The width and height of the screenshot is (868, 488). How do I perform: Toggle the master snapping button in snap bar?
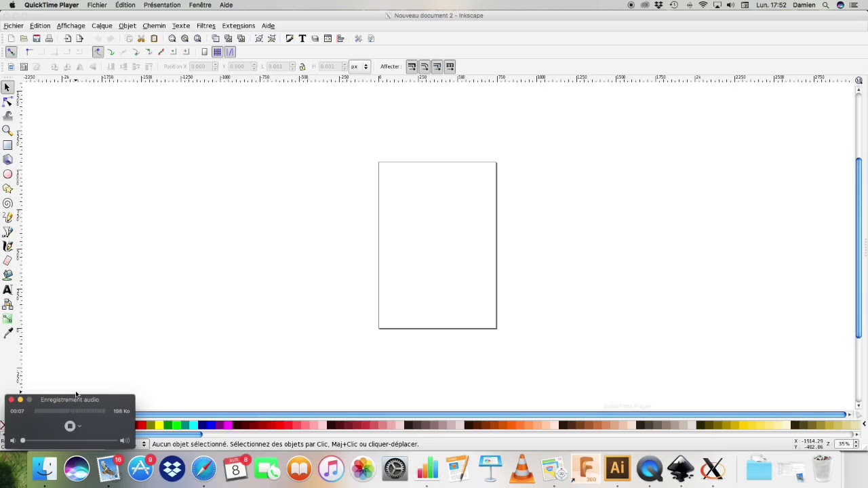[11, 52]
